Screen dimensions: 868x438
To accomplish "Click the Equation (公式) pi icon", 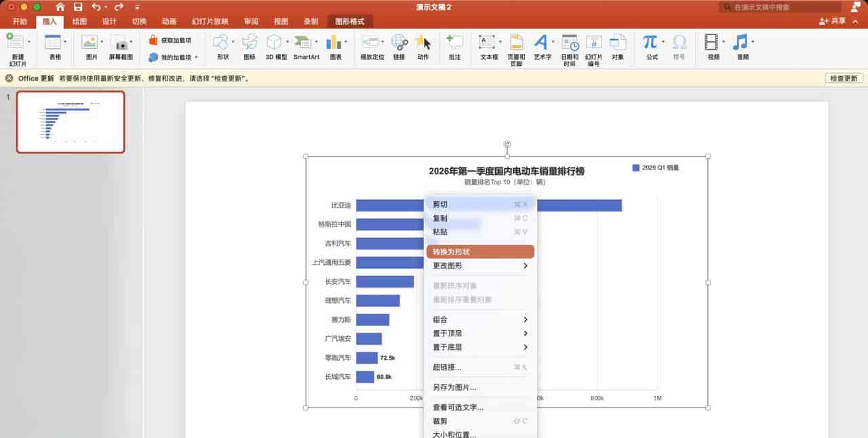I will pos(650,42).
